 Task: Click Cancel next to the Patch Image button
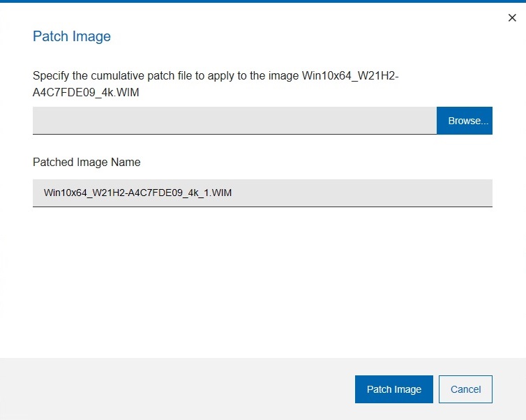465,389
